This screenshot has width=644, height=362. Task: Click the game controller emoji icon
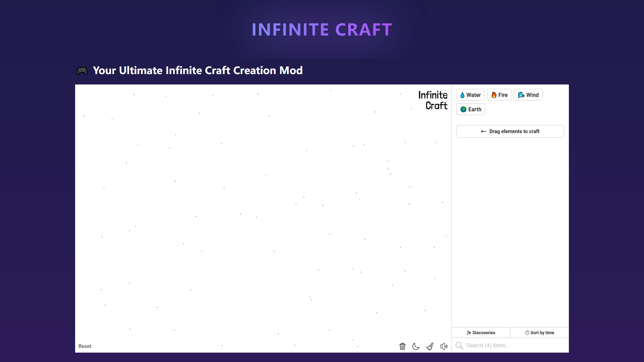coord(82,71)
